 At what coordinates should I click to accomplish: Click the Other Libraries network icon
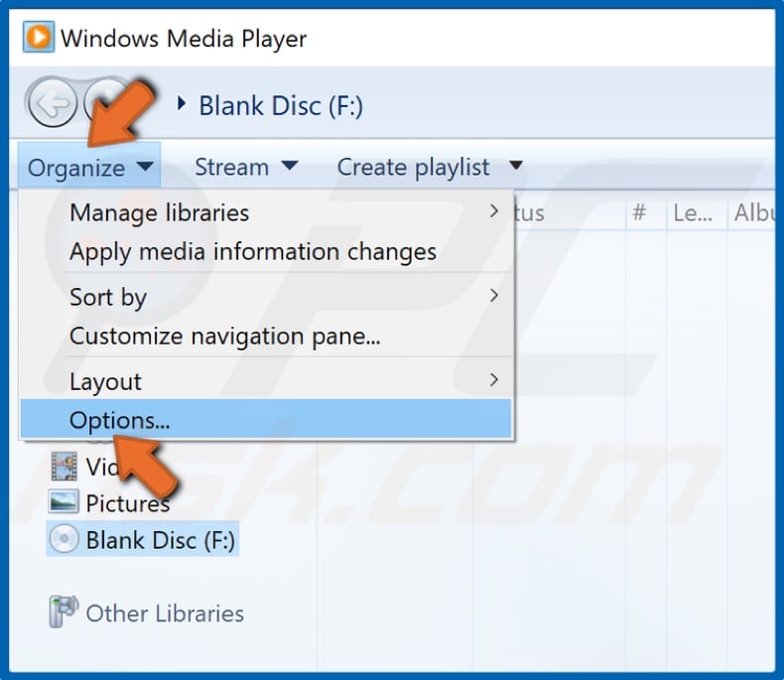point(64,611)
